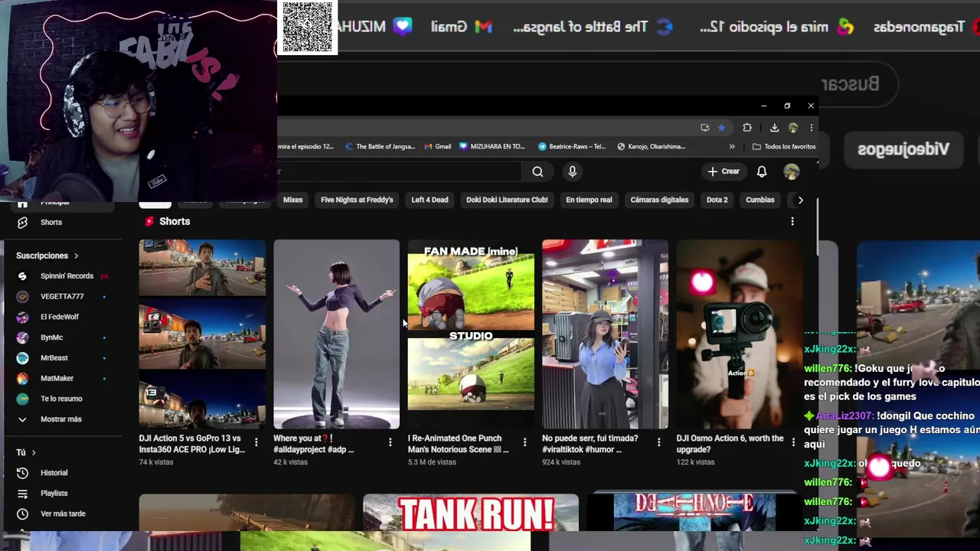Select the Dota 2 chip

717,200
